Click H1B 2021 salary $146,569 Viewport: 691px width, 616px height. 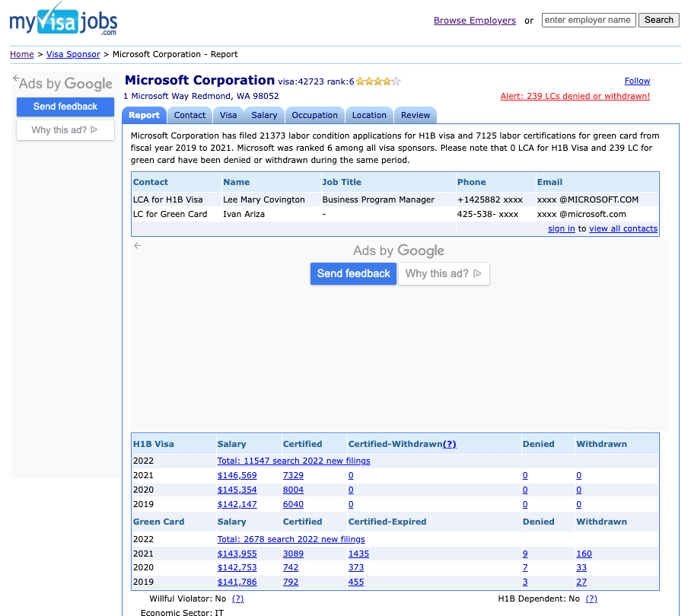[237, 475]
